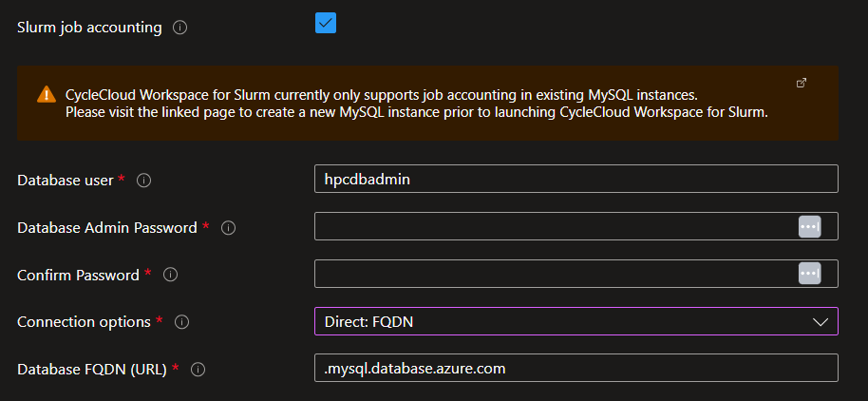This screenshot has width=868, height=401.
Task: Click info icon beside Database user
Action: point(144,180)
